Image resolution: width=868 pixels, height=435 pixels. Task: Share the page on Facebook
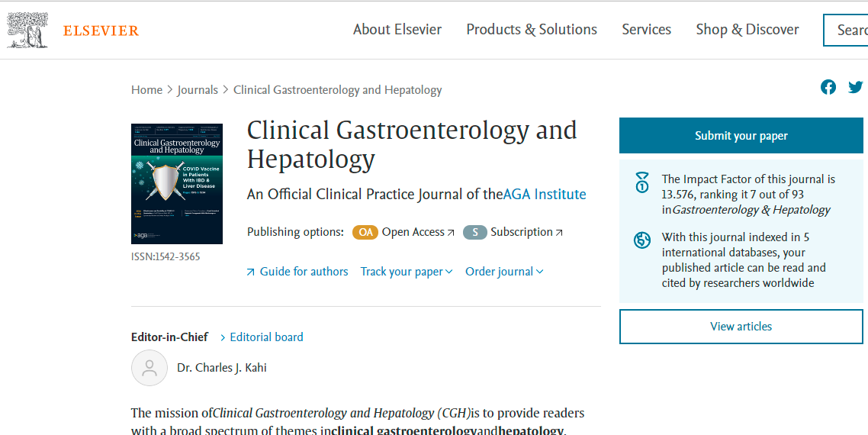(x=828, y=87)
